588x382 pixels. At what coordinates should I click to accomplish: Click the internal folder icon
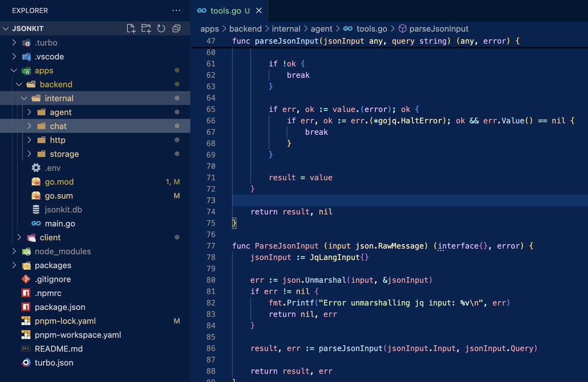click(36, 98)
